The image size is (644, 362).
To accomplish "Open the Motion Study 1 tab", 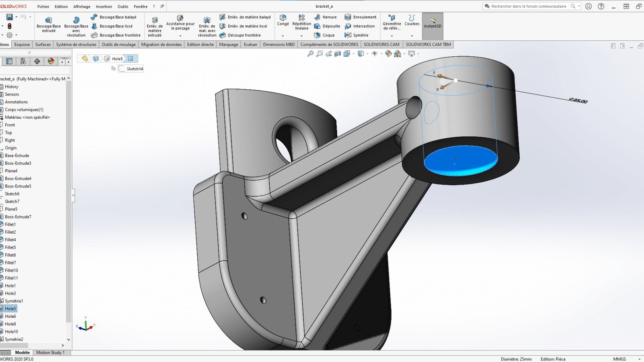I will coord(50,352).
